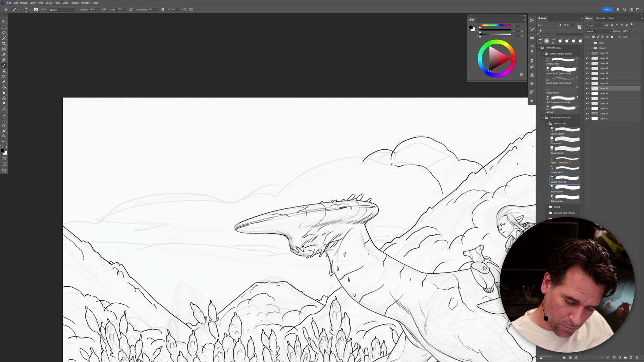Select the Balloon Inker brush
Image resolution: width=644 pixels, height=362 pixels.
pos(565,188)
